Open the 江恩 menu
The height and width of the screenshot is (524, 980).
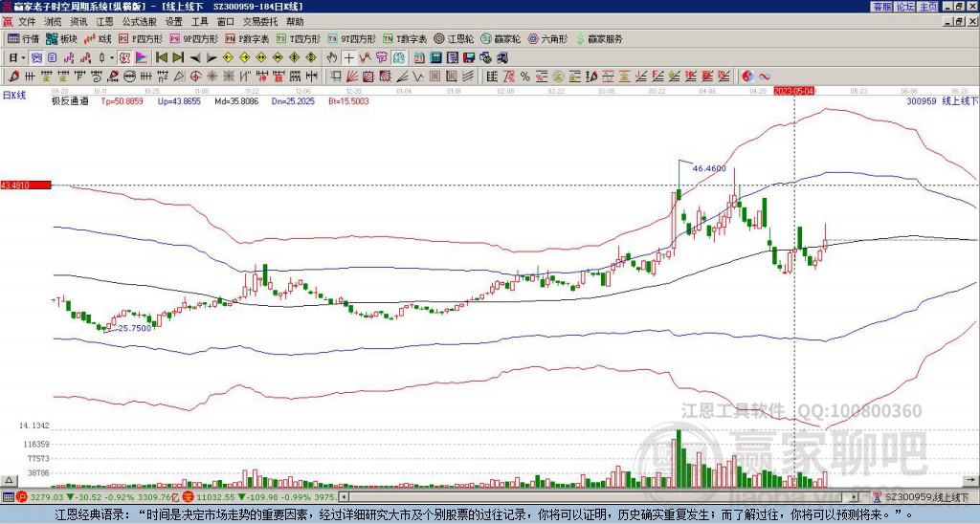pyautogui.click(x=104, y=22)
